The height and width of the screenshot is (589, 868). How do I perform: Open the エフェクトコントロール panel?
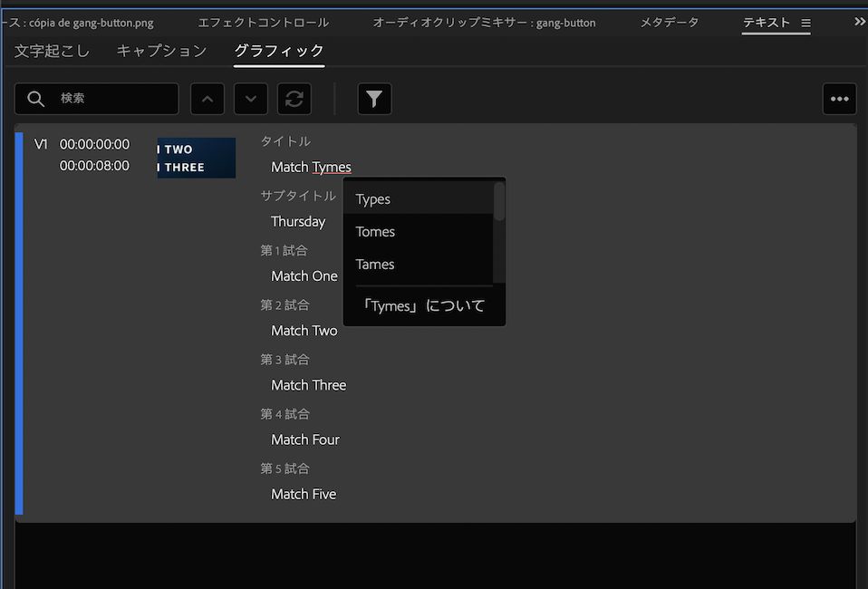coord(264,22)
